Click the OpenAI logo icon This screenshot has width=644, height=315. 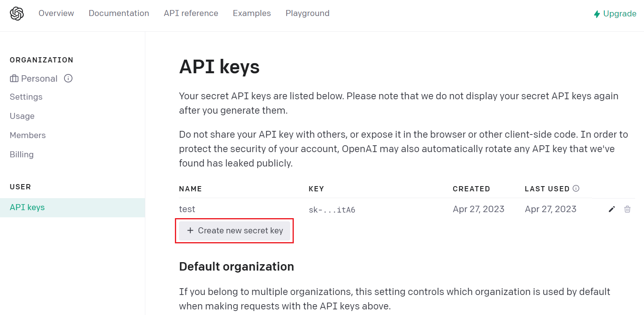click(17, 14)
